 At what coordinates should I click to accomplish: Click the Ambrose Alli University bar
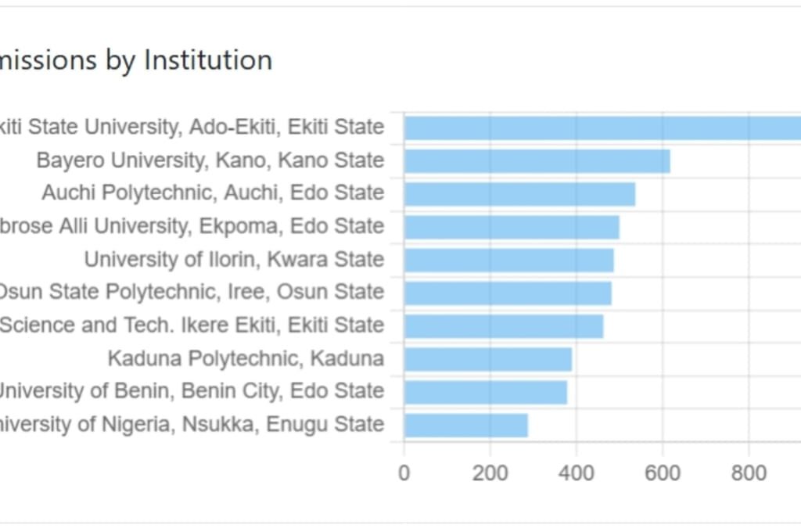click(512, 227)
